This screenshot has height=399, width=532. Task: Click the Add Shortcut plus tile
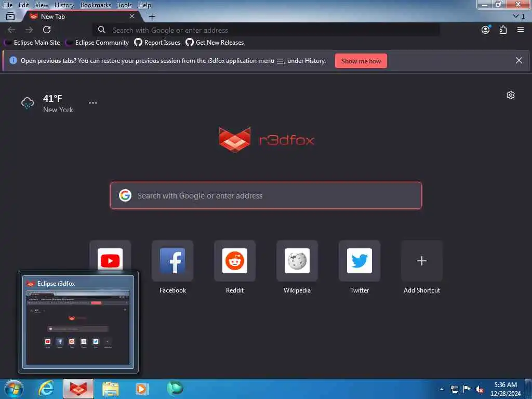(x=422, y=261)
